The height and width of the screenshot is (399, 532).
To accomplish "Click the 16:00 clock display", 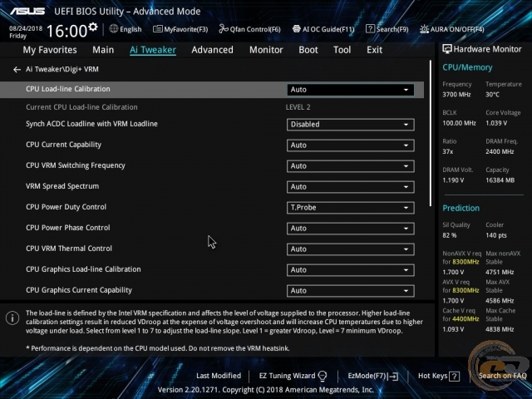I will click(66, 32).
